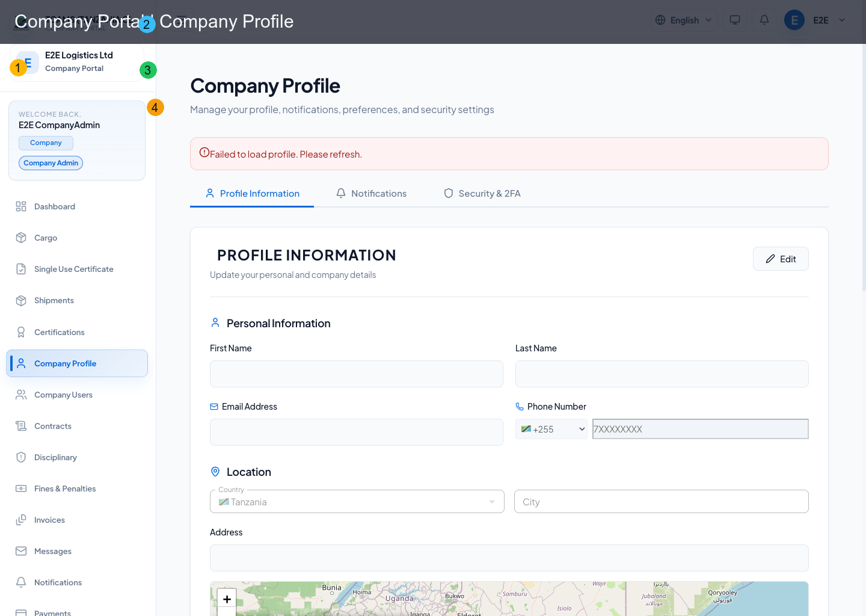Click the monitor display mode icon
866x616 pixels.
pyautogui.click(x=735, y=20)
